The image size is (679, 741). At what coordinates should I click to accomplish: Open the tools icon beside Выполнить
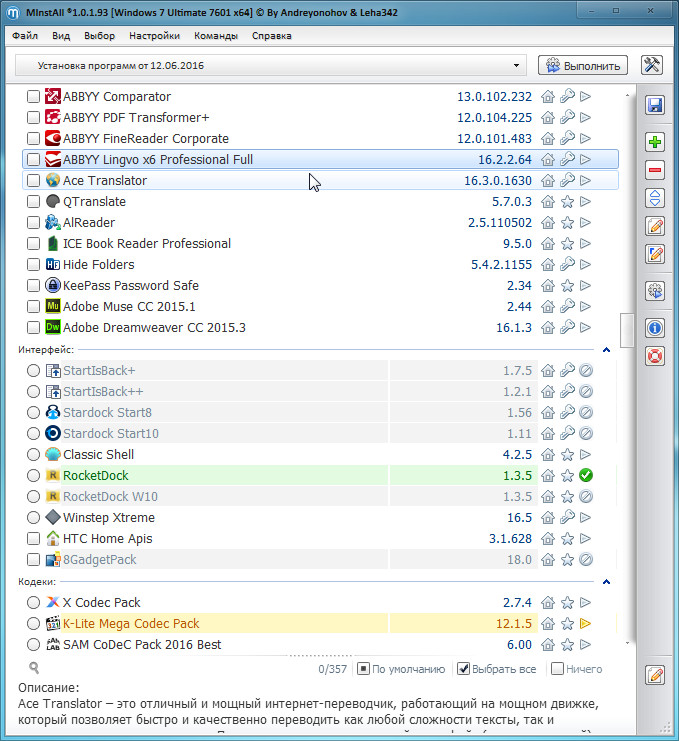[x=652, y=65]
